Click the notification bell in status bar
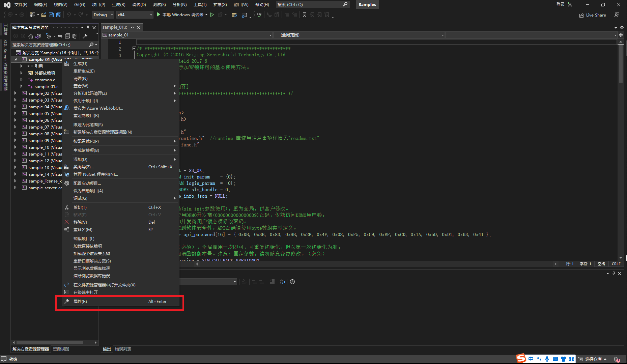Image resolution: width=627 pixels, height=364 pixels. [617, 359]
